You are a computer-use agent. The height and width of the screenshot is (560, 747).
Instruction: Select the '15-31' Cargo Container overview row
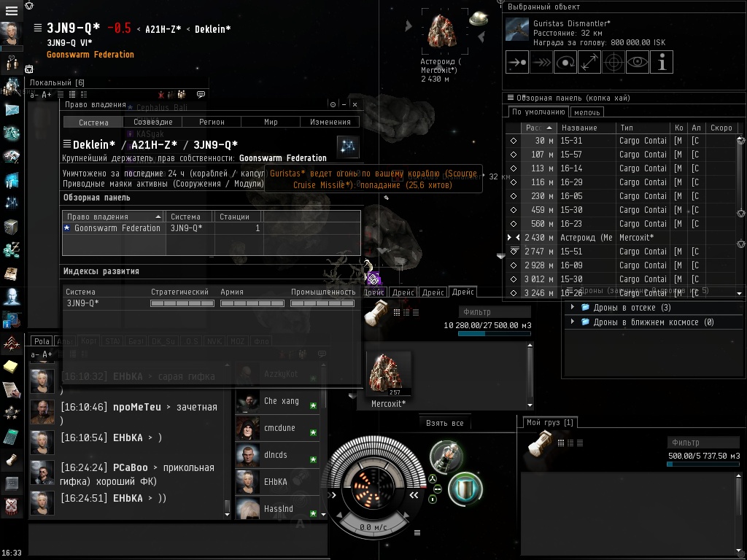click(622, 141)
